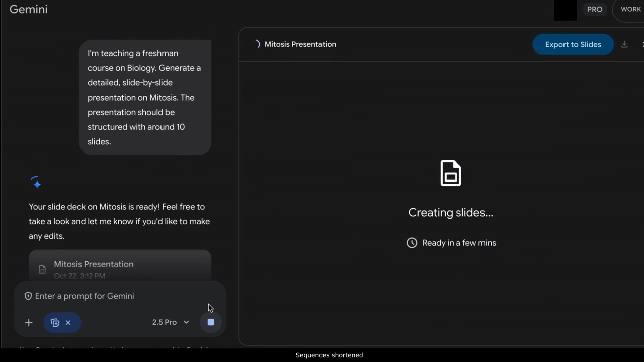
Task: Click the profile avatar in the top right
Action: tap(565, 9)
